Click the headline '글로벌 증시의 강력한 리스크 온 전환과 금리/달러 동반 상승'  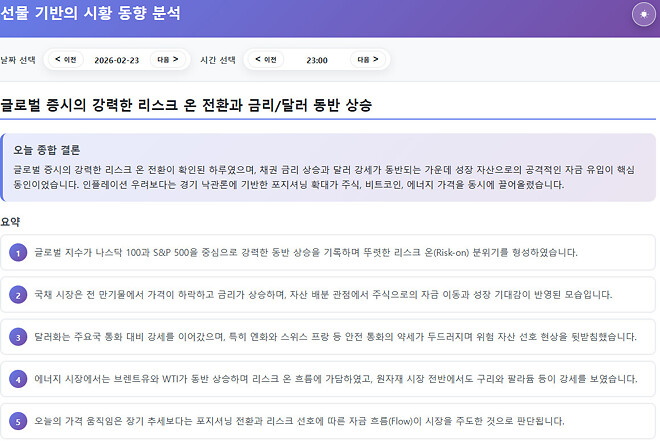coord(186,105)
